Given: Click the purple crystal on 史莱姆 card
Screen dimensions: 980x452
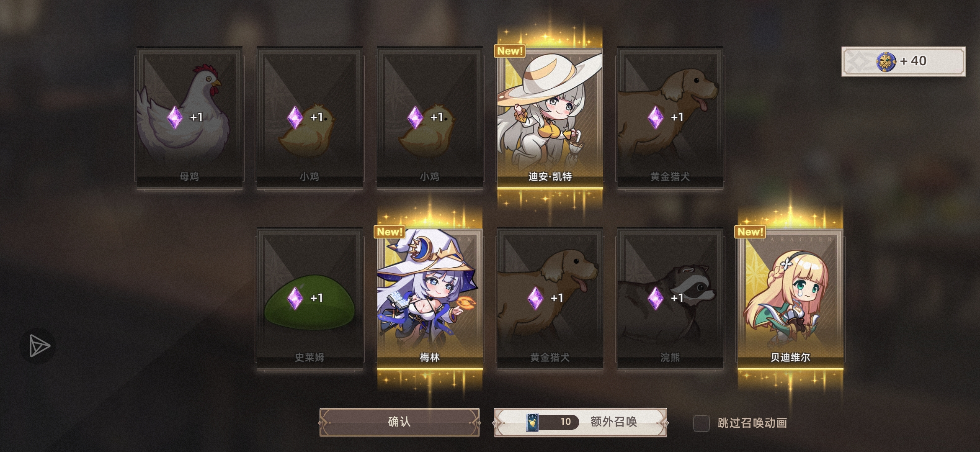Looking at the screenshot, I should click(295, 298).
